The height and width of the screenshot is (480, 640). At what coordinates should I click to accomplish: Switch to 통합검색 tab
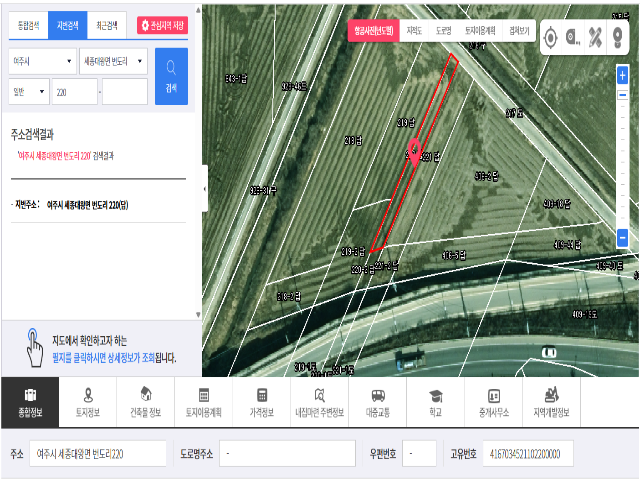[x=27, y=25]
